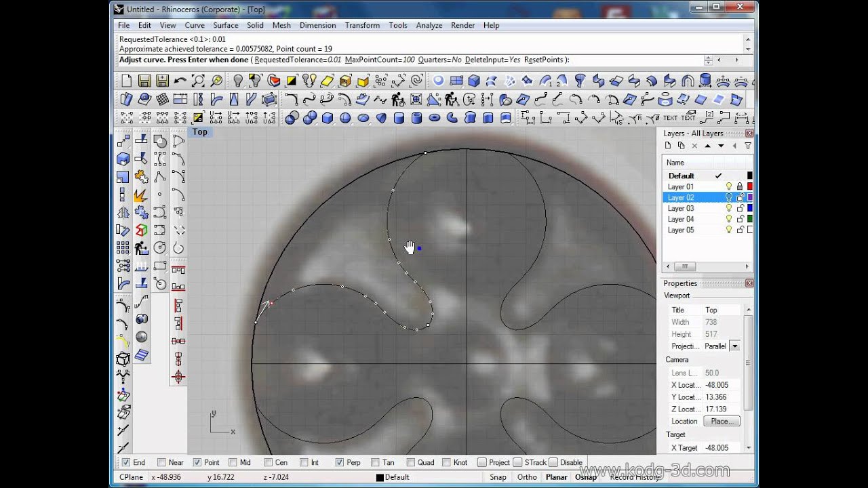Click the Top viewport title tab

point(200,132)
